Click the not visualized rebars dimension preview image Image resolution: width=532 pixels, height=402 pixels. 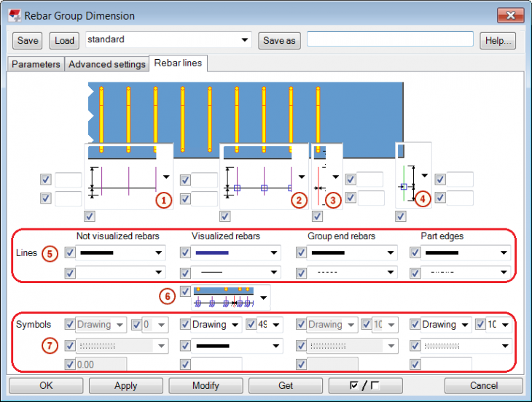point(122,176)
